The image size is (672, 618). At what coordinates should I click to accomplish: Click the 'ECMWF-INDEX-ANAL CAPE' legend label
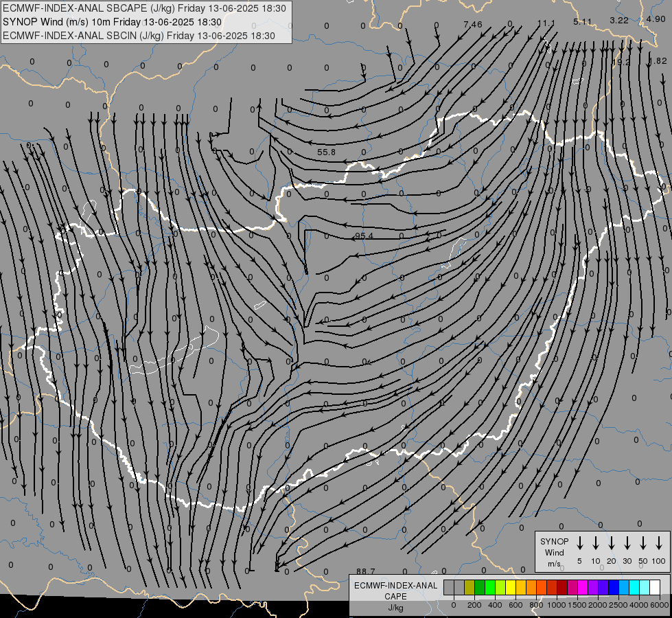(x=395, y=591)
